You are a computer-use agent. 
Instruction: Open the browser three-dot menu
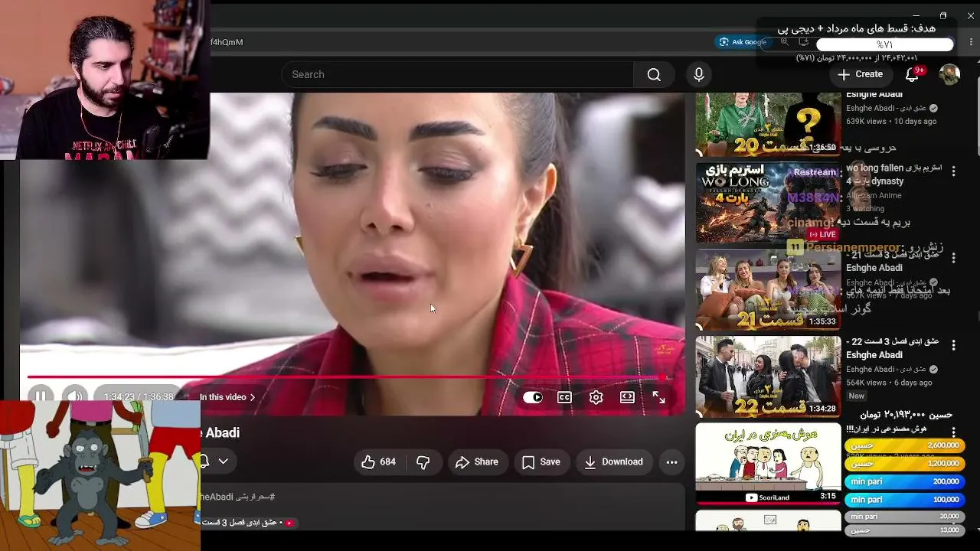[x=971, y=42]
